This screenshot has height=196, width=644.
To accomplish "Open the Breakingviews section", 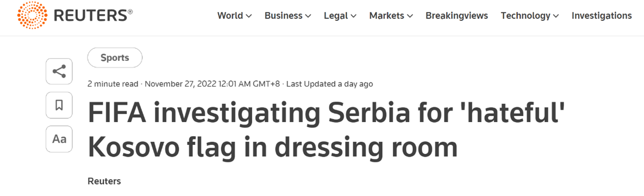I will click(x=456, y=16).
